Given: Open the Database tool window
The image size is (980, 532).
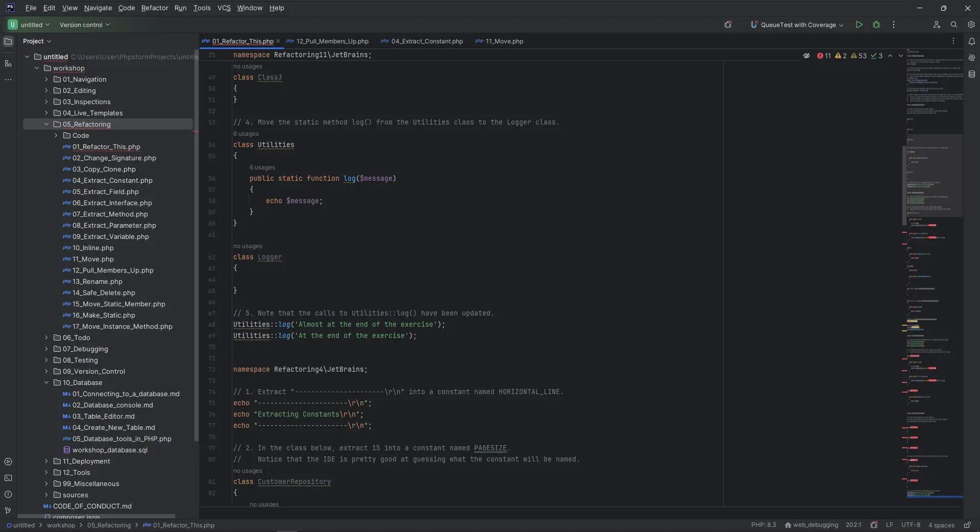Looking at the screenshot, I should [x=971, y=74].
